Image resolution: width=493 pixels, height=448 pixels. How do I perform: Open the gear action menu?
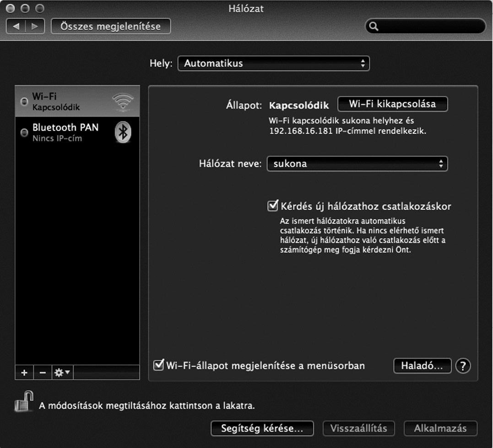click(x=62, y=373)
